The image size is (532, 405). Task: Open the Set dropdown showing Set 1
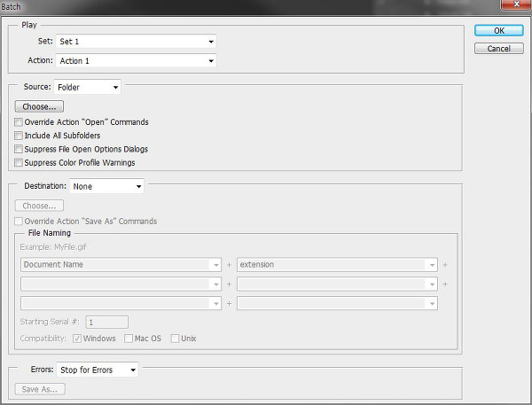tap(136, 42)
